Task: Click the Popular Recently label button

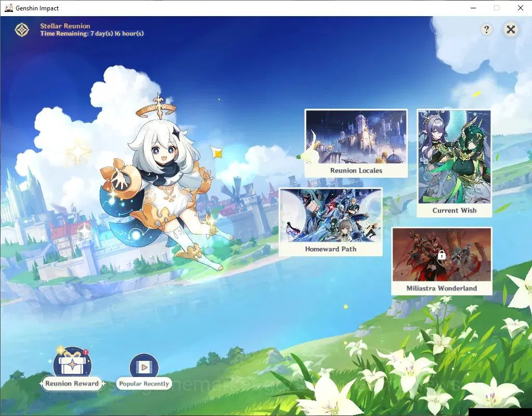Action: coord(144,384)
